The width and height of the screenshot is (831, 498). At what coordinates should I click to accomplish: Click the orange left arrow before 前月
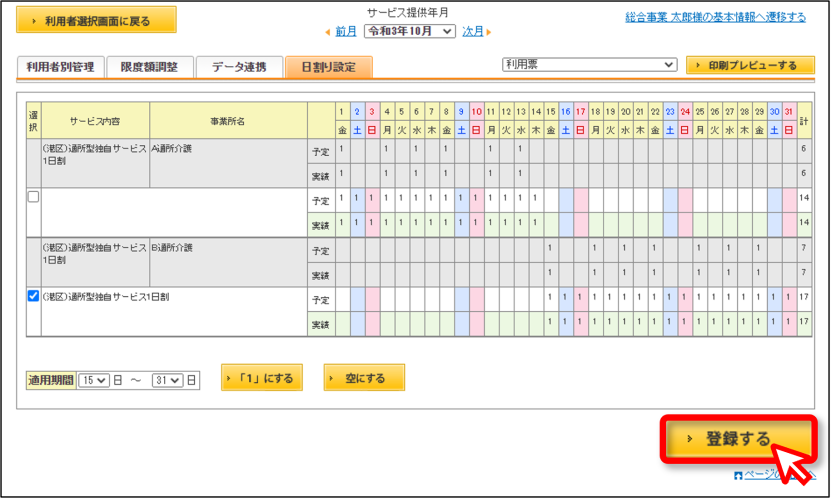coord(328,32)
